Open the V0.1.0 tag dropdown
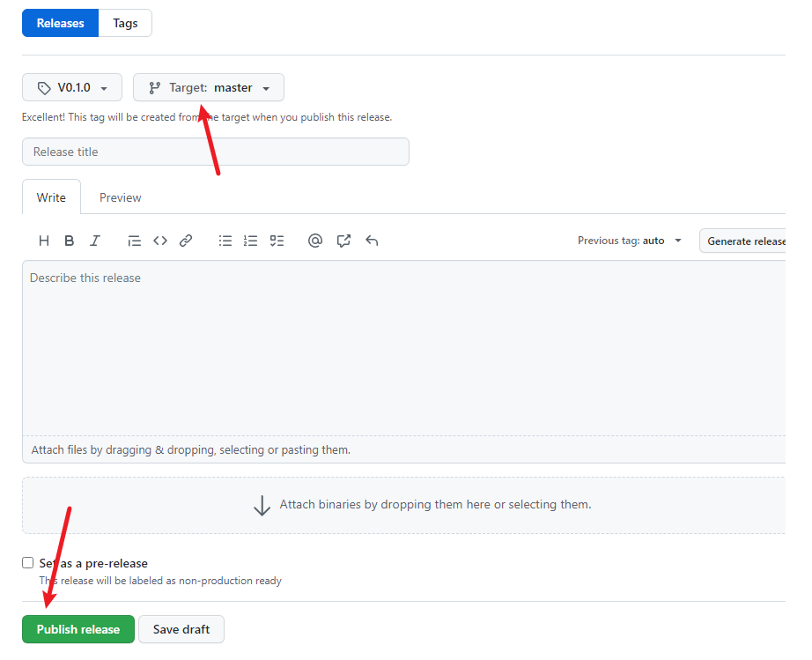This screenshot has height=660, width=812. [73, 88]
